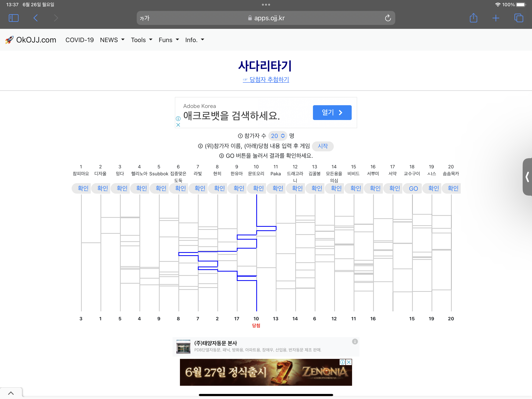The height and width of the screenshot is (399, 532).
Task: Toggle Safari sidebar panel icon
Action: click(x=13, y=18)
